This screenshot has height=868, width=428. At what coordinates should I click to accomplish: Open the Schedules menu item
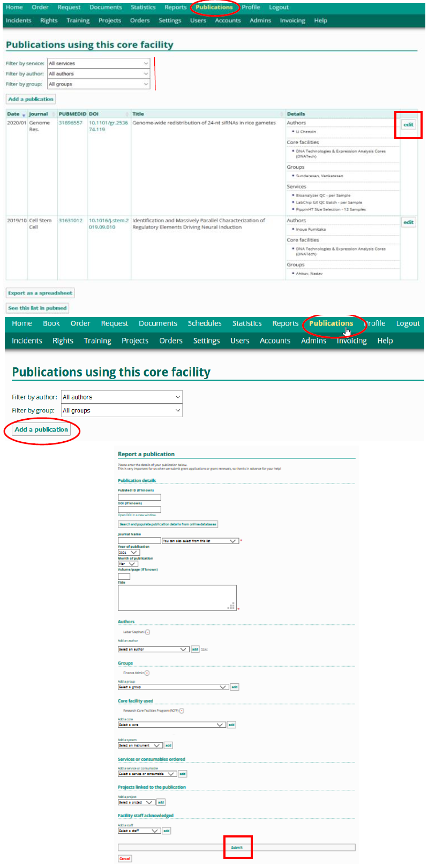(x=204, y=323)
